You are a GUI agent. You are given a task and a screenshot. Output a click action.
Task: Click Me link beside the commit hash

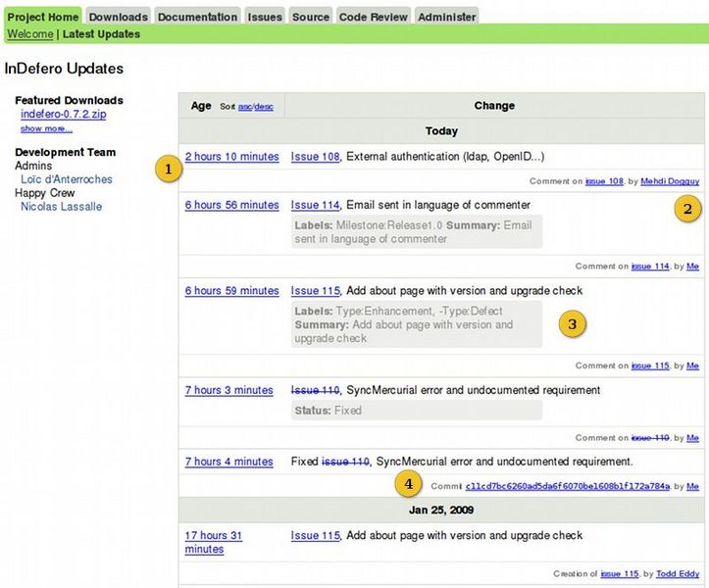[692, 486]
